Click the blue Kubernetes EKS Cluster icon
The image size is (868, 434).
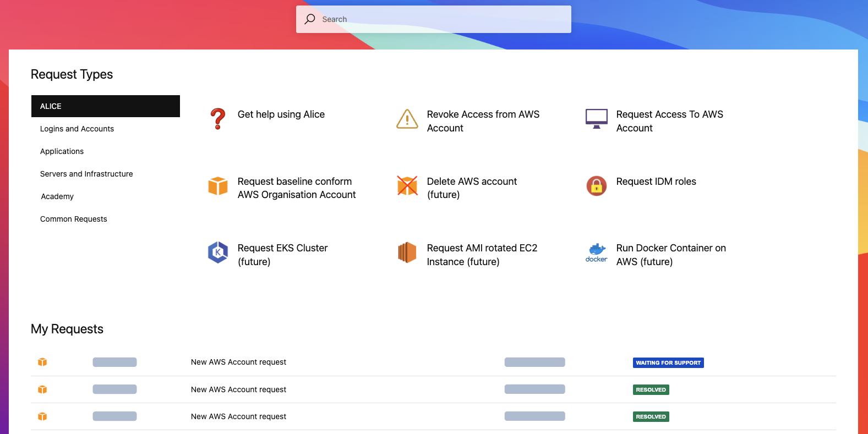click(x=218, y=252)
